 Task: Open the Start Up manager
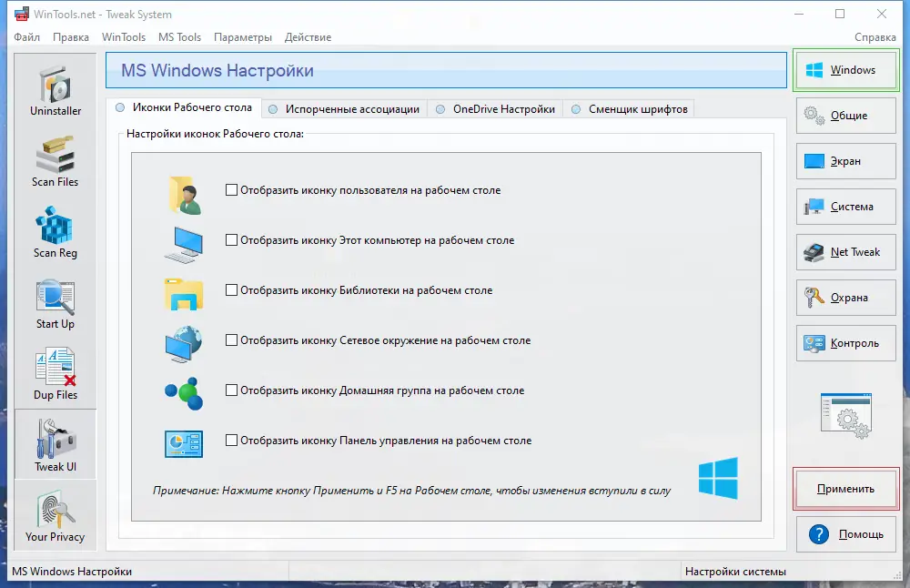click(56, 304)
